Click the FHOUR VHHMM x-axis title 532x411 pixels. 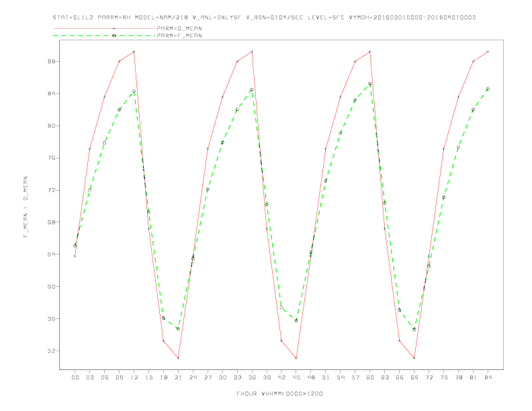(279, 394)
